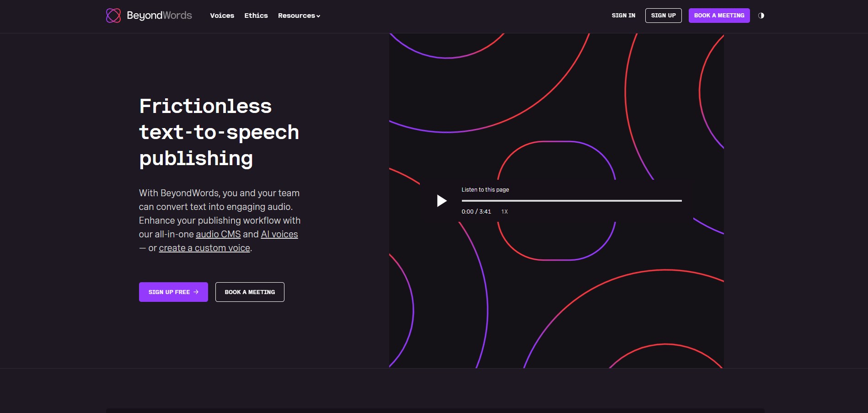Screen dimensions: 868x413
Task: Follow the audio CMS link
Action: click(x=218, y=234)
